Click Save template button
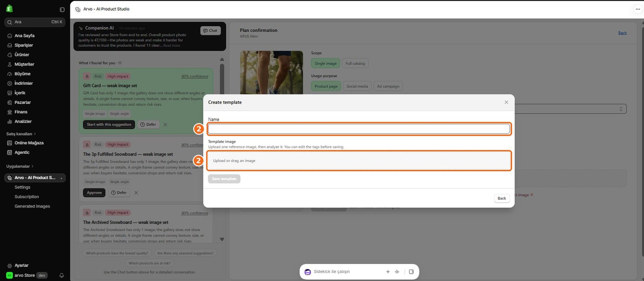The image size is (644, 281). coord(224,179)
